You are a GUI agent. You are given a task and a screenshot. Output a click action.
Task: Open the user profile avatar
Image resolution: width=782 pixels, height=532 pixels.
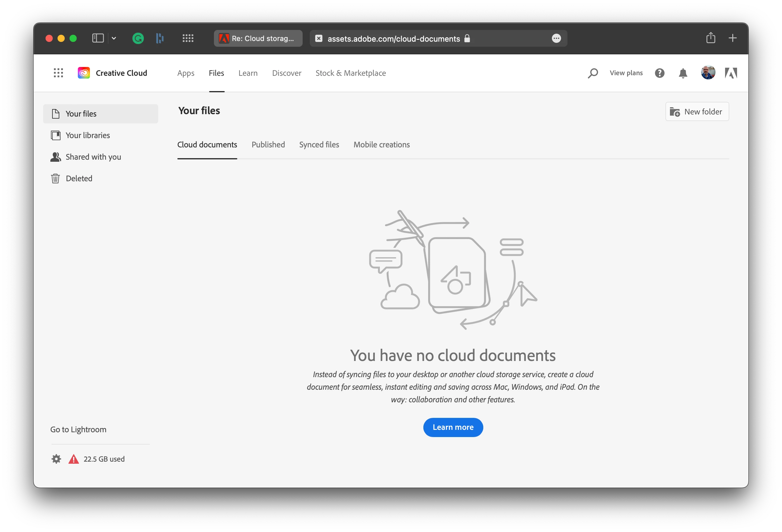708,73
